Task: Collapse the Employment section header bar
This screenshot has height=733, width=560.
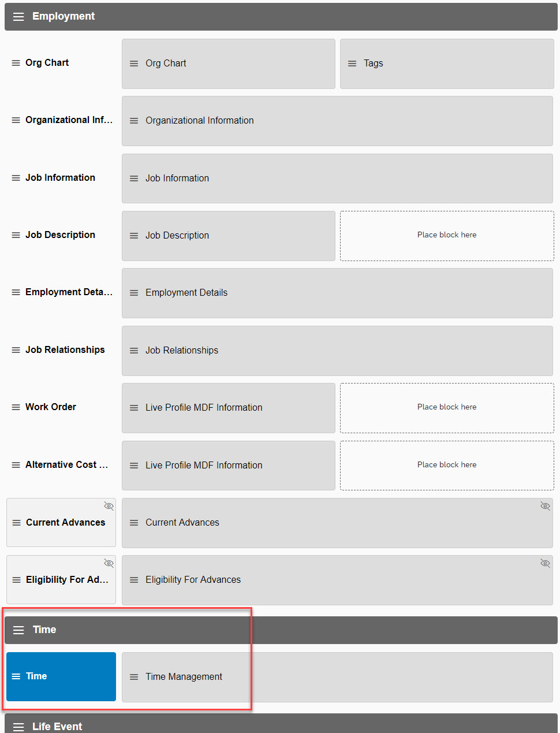Action: point(281,17)
